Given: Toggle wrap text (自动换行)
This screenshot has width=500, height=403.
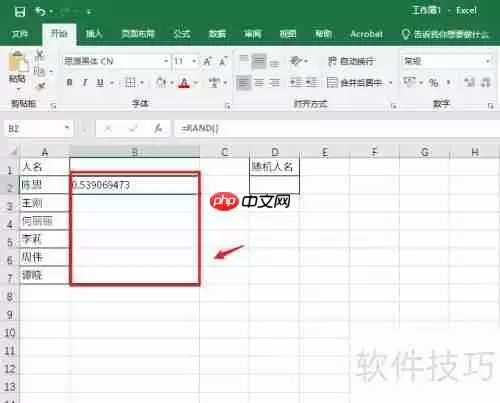Looking at the screenshot, I should point(351,61).
